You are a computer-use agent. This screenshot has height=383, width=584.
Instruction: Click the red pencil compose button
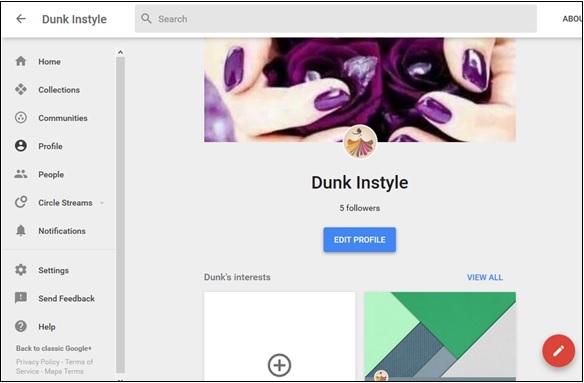pos(558,351)
